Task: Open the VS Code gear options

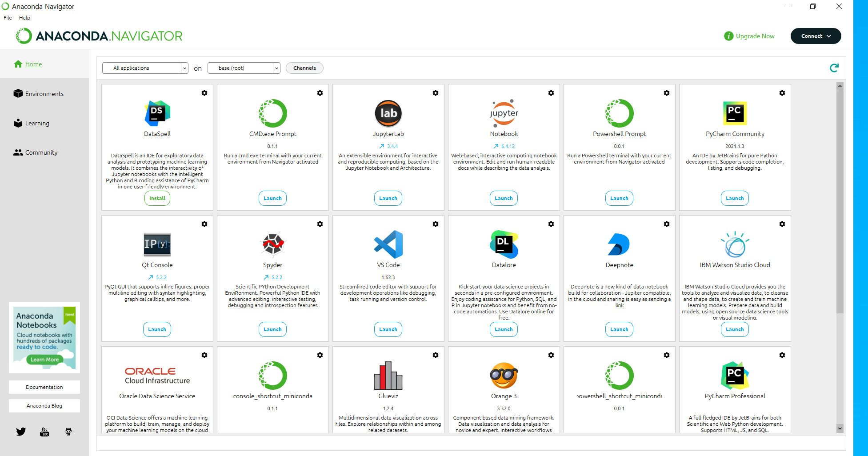Action: point(436,224)
